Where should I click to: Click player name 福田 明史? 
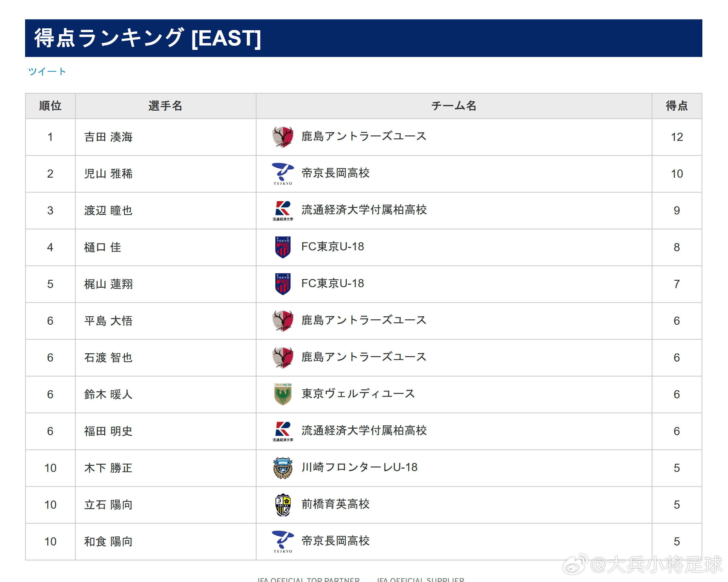pyautogui.click(x=108, y=431)
